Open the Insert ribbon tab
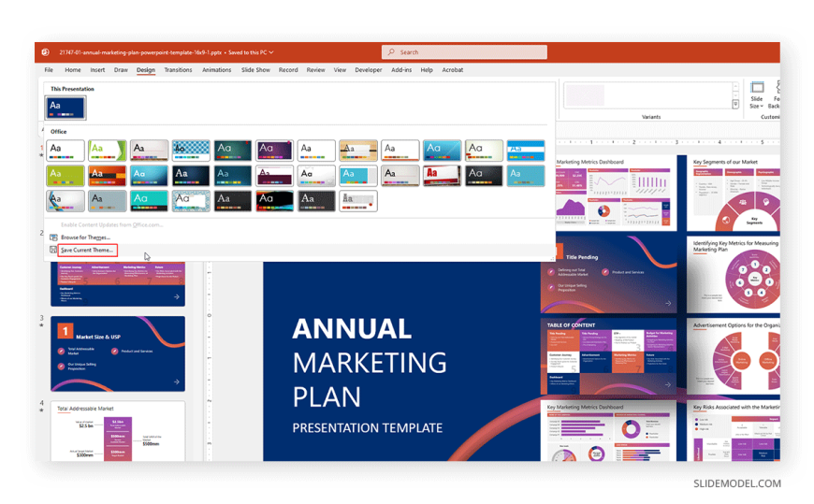The width and height of the screenshot is (814, 504). pyautogui.click(x=97, y=69)
